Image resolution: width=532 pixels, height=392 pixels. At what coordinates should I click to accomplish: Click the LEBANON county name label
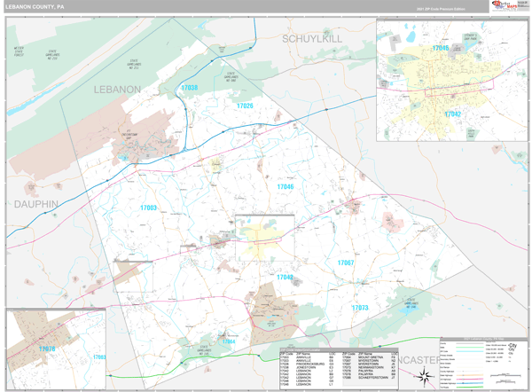pyautogui.click(x=116, y=90)
